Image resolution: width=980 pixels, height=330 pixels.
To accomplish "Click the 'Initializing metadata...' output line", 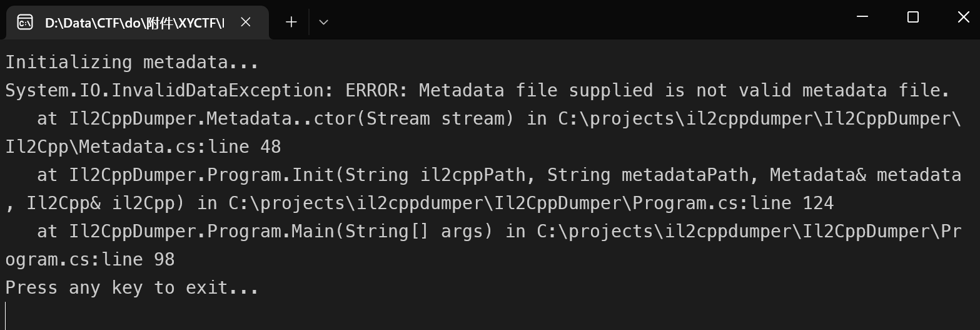I will point(132,63).
